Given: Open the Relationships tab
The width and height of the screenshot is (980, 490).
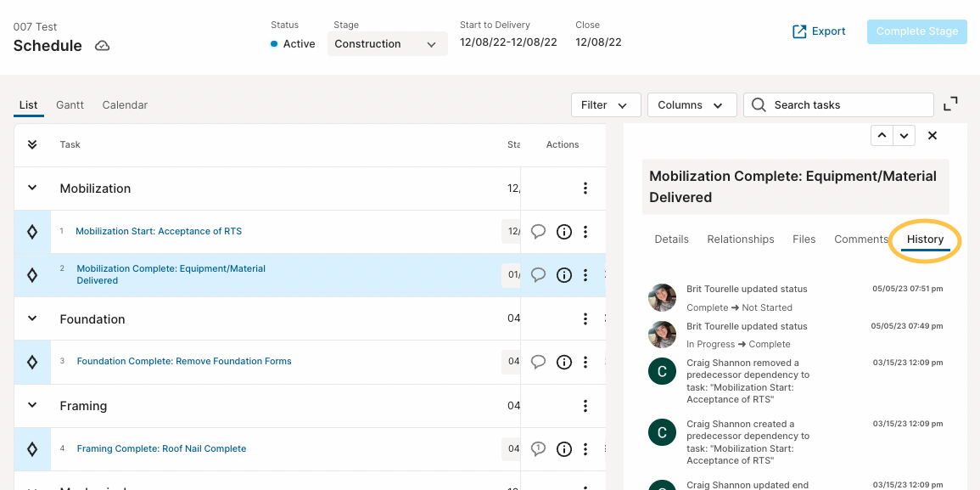Looking at the screenshot, I should coord(741,239).
